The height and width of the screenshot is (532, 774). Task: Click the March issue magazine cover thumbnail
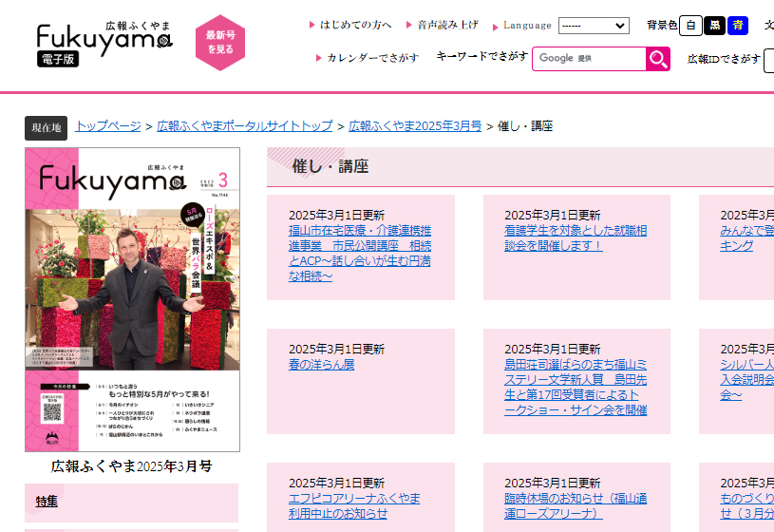point(132,299)
